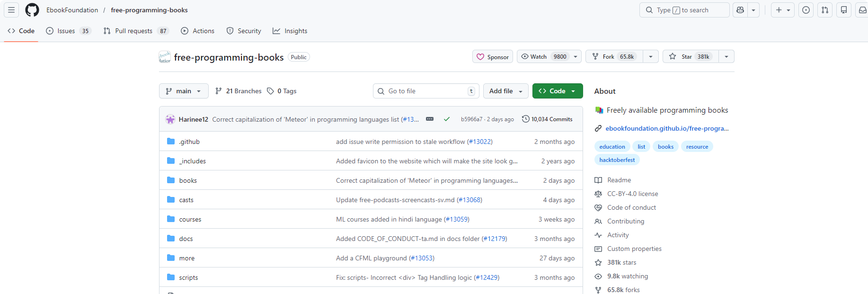Open the notifications inbox icon
The width and height of the screenshot is (868, 294).
[x=862, y=10]
